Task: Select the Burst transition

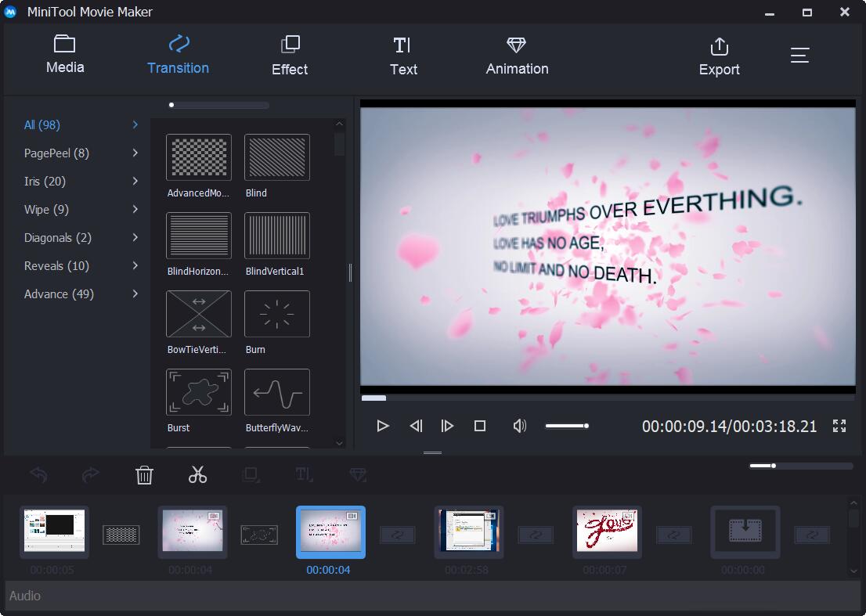Action: click(199, 392)
